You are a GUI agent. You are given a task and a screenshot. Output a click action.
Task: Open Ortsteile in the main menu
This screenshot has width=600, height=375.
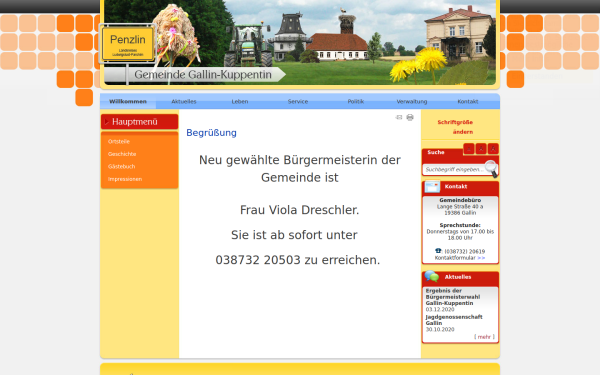tap(119, 142)
